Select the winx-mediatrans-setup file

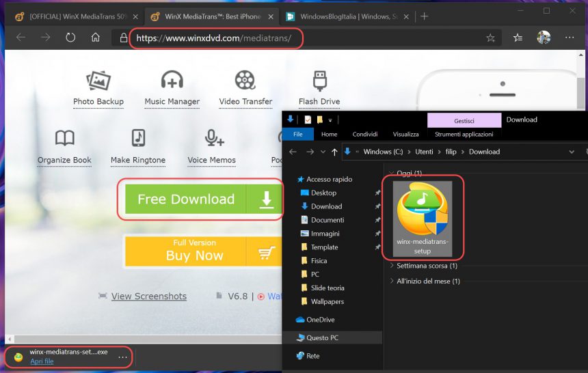click(x=423, y=219)
